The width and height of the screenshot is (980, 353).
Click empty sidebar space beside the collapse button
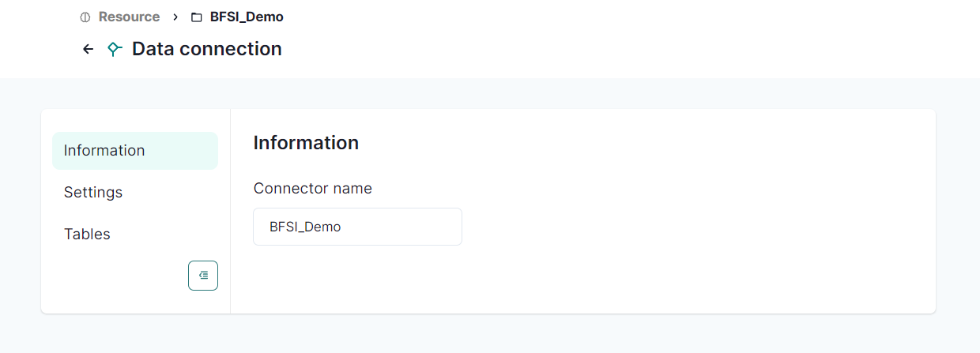(119, 276)
